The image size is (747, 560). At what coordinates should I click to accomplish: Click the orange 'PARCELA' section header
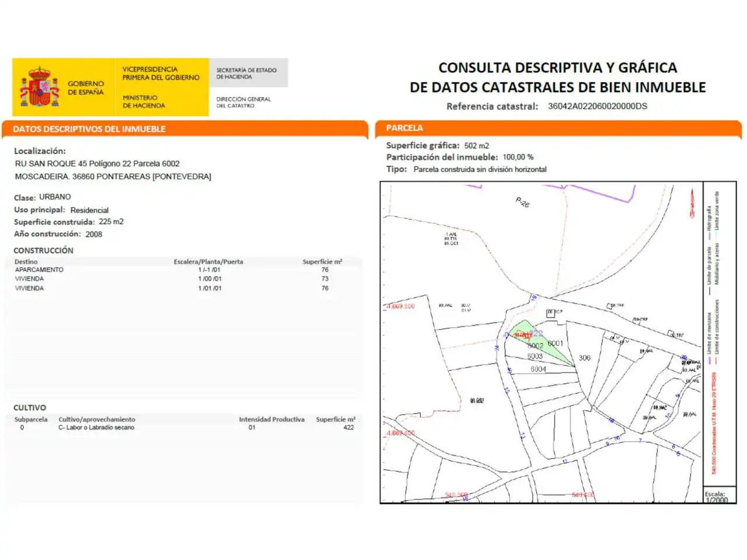pyautogui.click(x=404, y=128)
